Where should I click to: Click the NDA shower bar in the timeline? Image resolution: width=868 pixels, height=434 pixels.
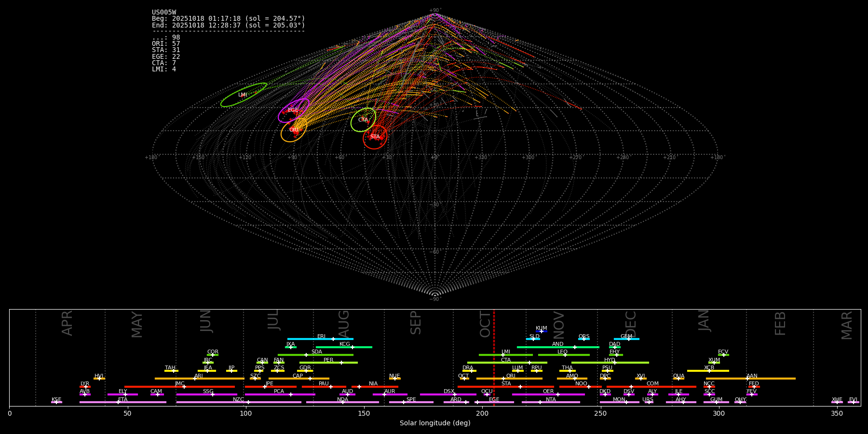(x=342, y=402)
